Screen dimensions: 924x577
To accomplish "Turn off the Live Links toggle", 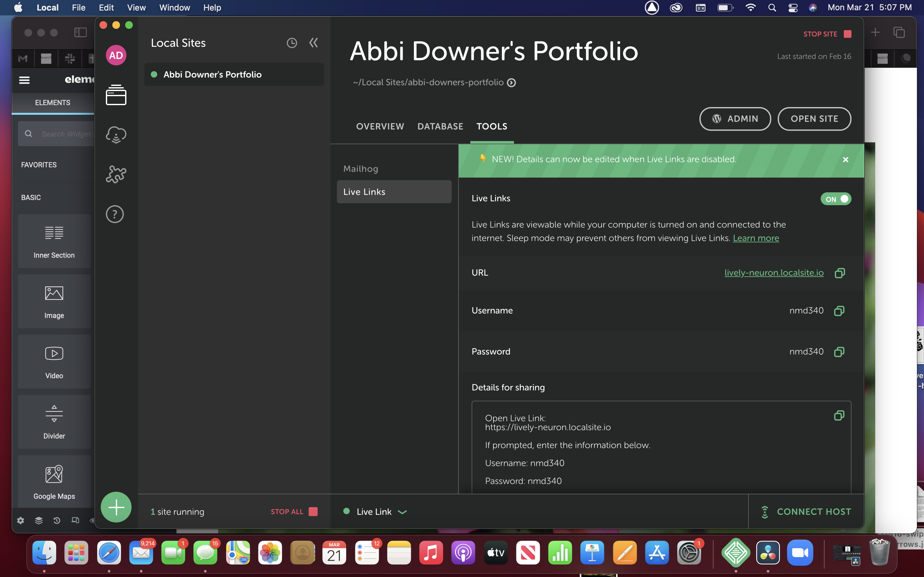I will pyautogui.click(x=835, y=199).
